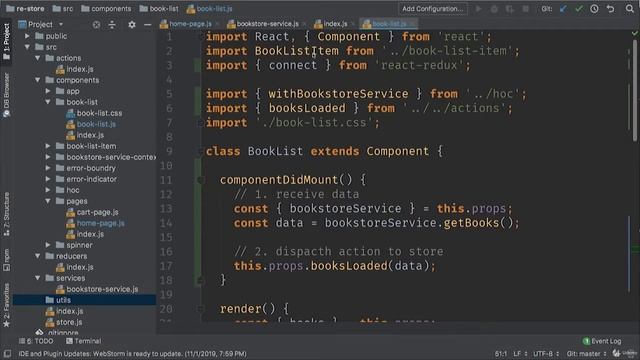
Task: Collapse the pages folder
Action: tap(48, 201)
